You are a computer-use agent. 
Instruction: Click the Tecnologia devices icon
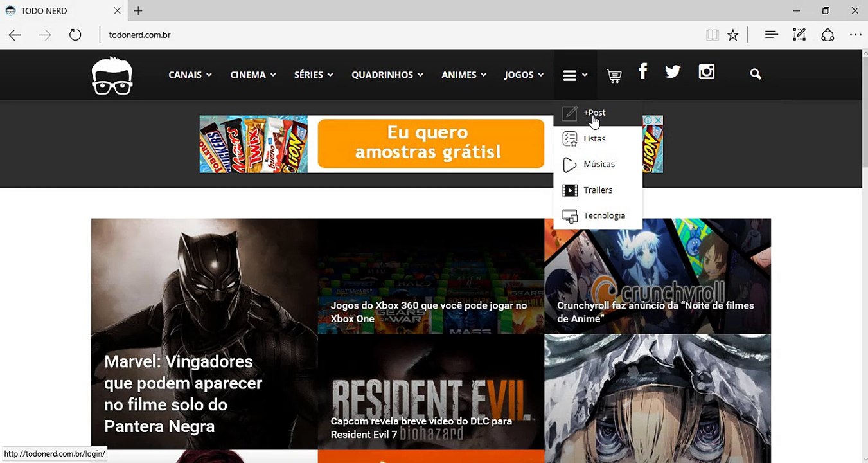coord(570,216)
